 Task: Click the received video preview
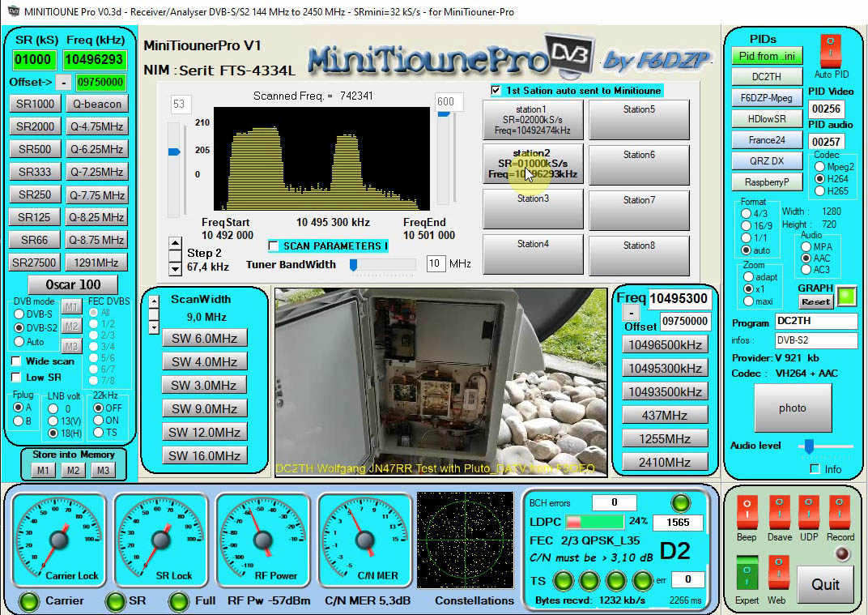(x=441, y=382)
